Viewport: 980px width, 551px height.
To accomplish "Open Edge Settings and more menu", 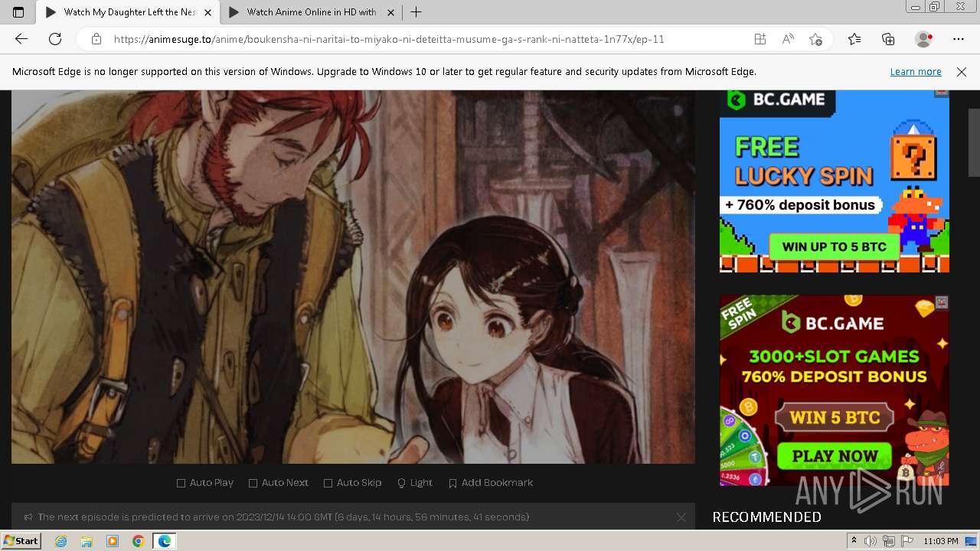I will [959, 39].
